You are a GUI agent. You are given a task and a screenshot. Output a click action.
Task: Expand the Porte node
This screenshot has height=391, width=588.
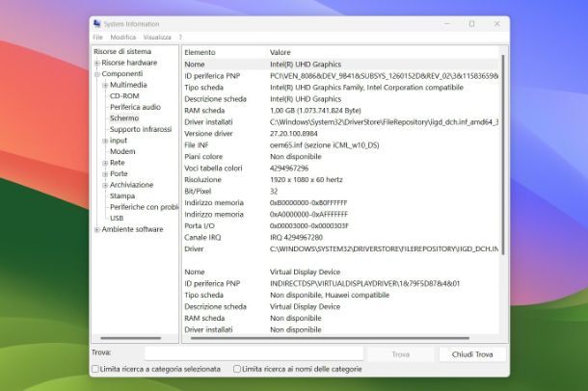click(x=105, y=174)
